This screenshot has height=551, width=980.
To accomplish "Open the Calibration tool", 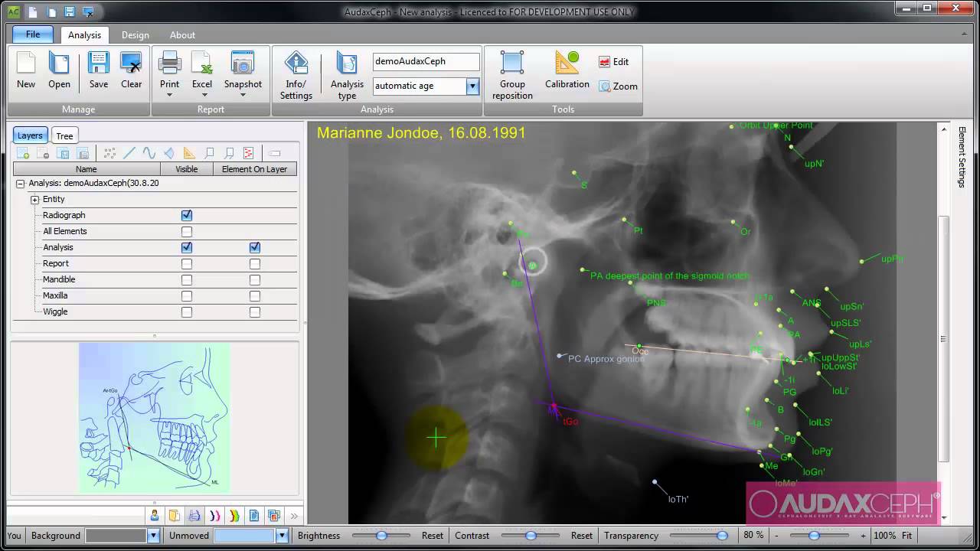I will pyautogui.click(x=567, y=70).
